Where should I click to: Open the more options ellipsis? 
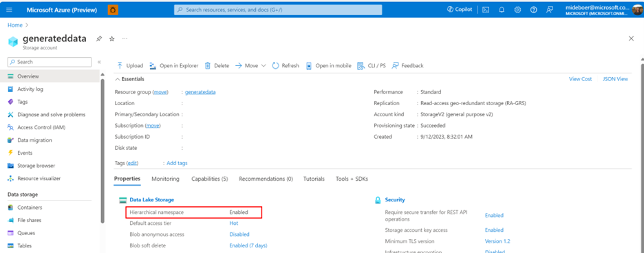coord(125,38)
